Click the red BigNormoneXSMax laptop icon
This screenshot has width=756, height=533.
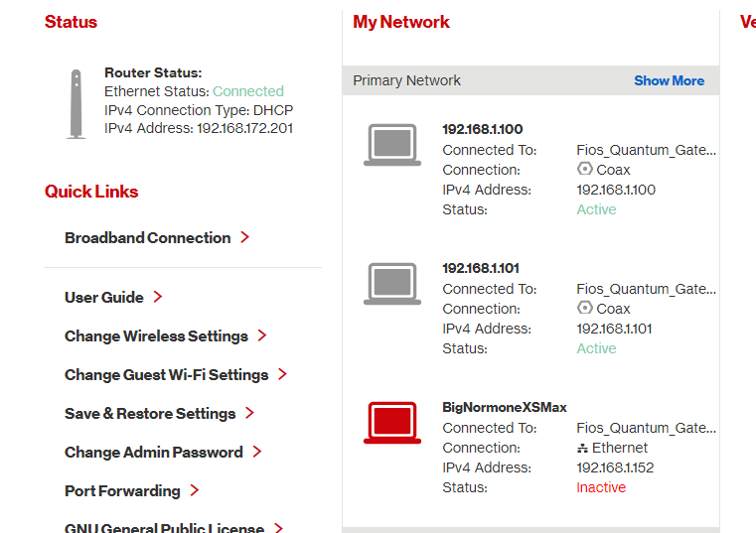coord(392,423)
